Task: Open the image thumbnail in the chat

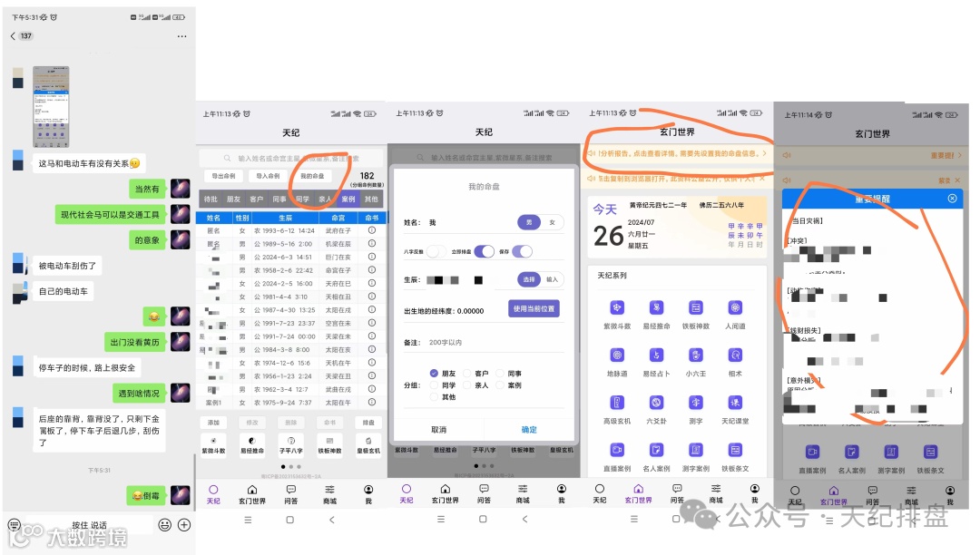Action: 51,107
